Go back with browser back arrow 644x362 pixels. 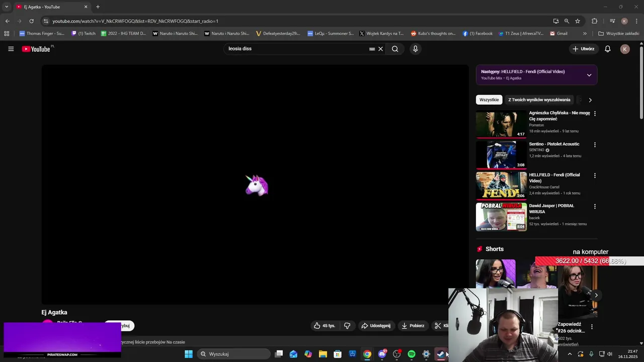click(7, 21)
